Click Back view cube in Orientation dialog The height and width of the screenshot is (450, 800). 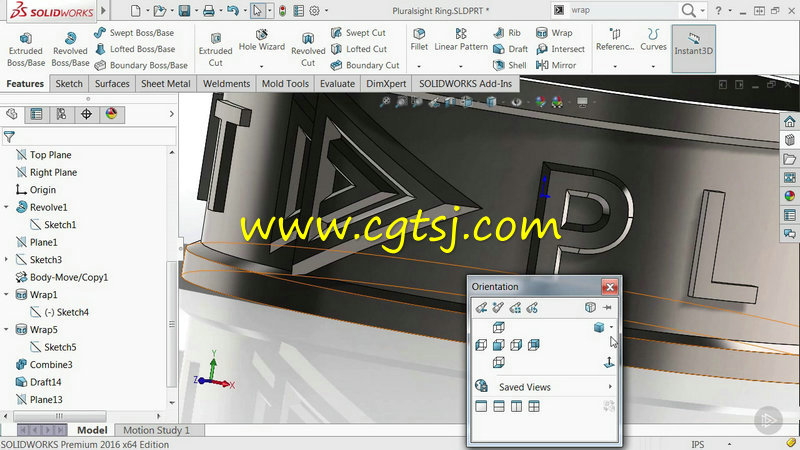tap(534, 345)
